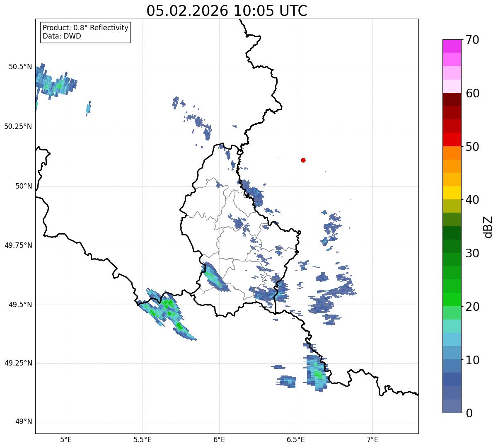Click the '50.5°N' latitude label

tap(20, 67)
